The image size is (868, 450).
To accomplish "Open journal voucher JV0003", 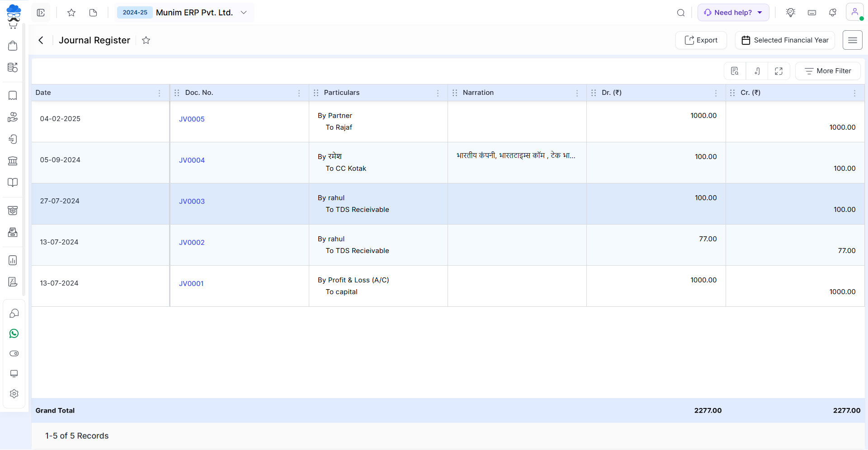I will click(192, 202).
